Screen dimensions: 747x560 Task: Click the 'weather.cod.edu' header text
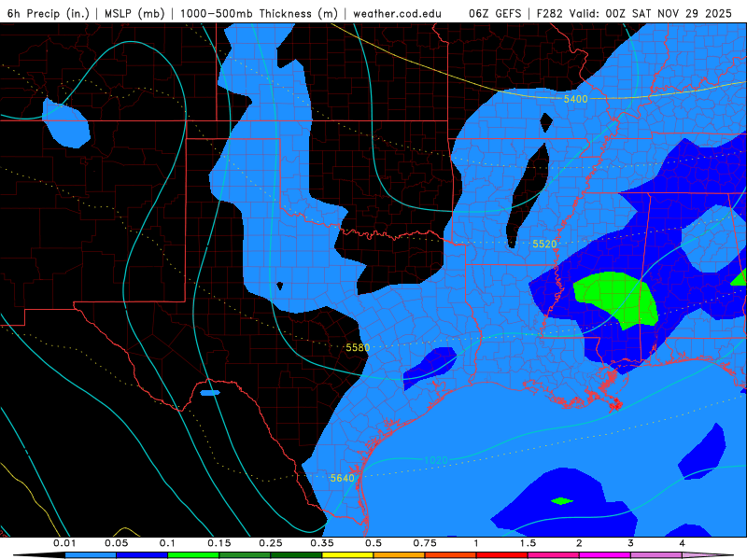[x=397, y=14]
